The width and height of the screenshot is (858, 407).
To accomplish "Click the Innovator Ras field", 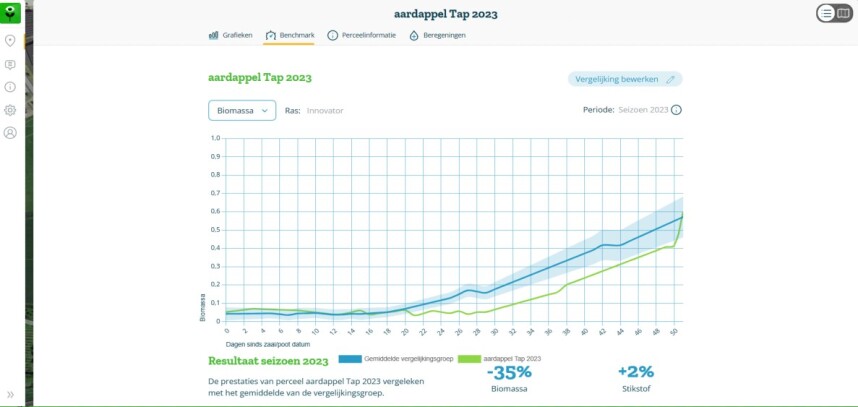I will [324, 110].
